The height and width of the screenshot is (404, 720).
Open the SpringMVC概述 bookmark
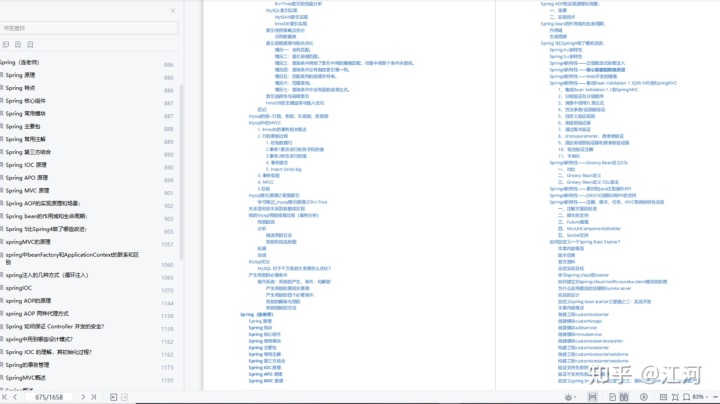(x=25, y=378)
